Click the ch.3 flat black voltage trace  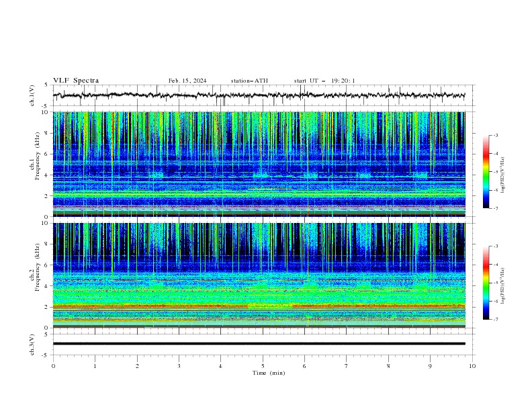[259, 344]
